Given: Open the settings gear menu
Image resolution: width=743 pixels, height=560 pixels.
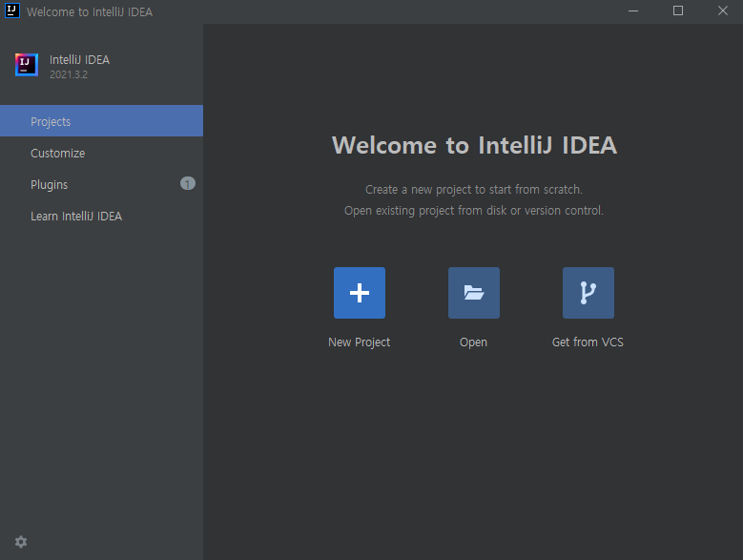Looking at the screenshot, I should tap(21, 542).
